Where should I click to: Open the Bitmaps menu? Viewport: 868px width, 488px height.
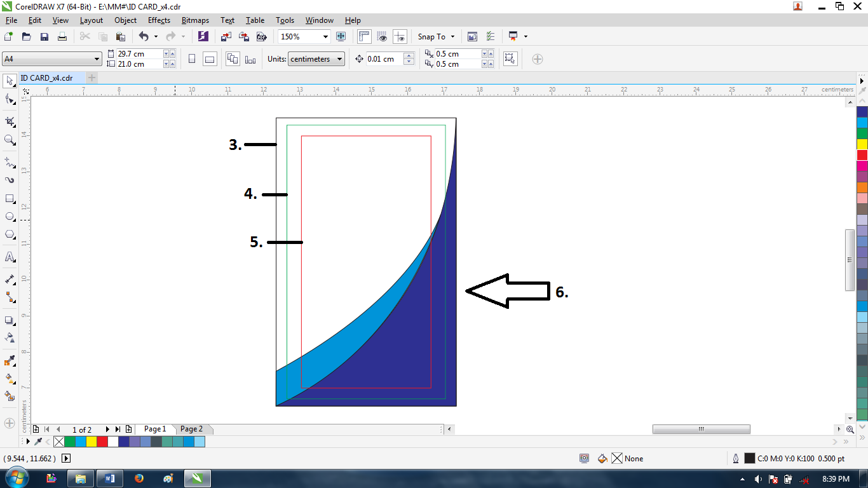[194, 20]
